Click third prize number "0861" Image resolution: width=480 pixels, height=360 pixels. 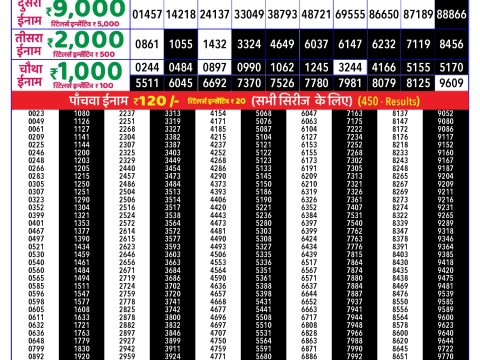tap(147, 44)
